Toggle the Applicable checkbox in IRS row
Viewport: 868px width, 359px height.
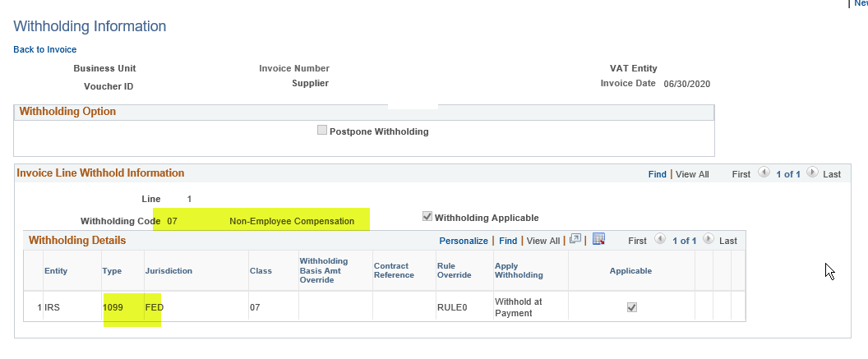pos(631,307)
